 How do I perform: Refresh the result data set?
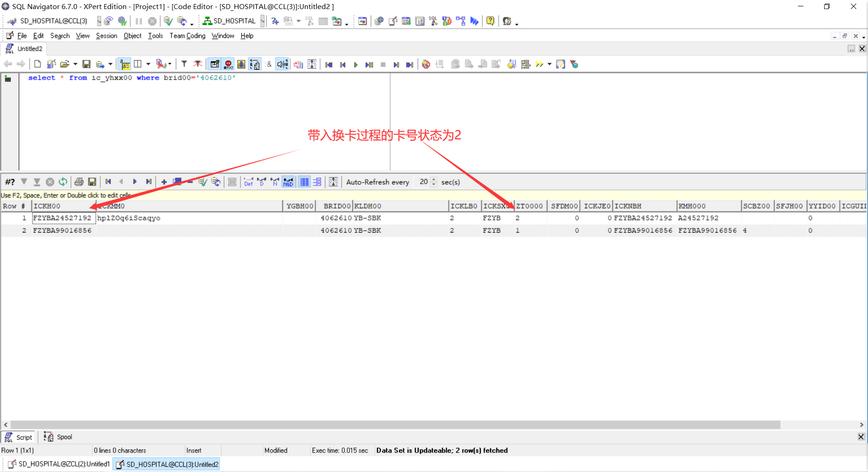63,182
